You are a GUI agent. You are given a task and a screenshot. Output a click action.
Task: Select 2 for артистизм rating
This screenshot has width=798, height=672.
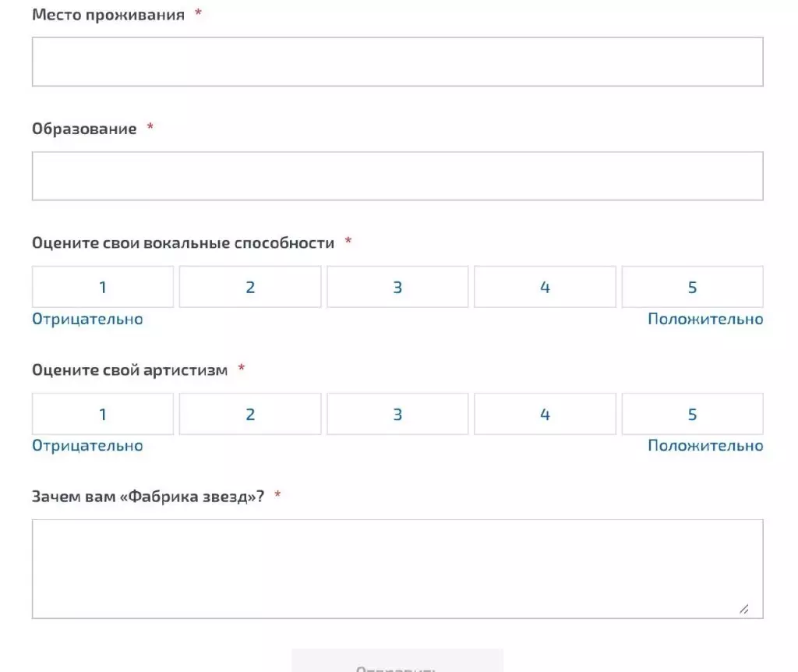(250, 414)
